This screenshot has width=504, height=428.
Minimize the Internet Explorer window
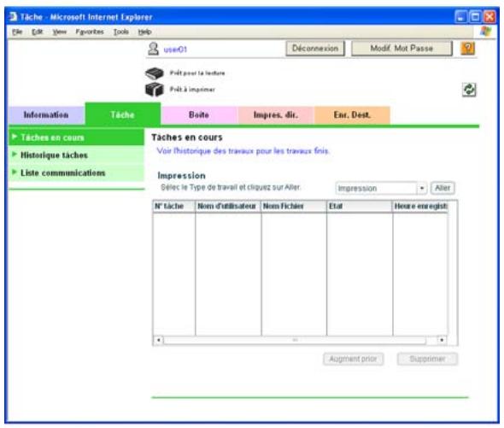pyautogui.click(x=460, y=17)
